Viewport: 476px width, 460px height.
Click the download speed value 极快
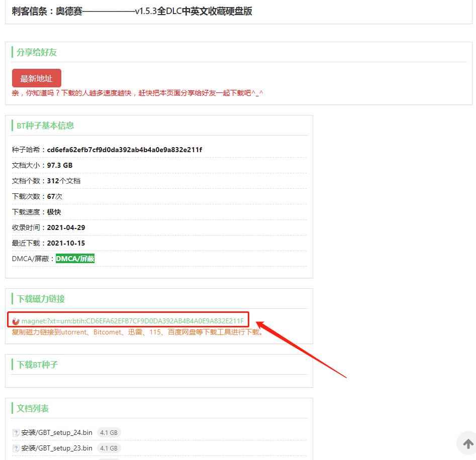tap(54, 212)
